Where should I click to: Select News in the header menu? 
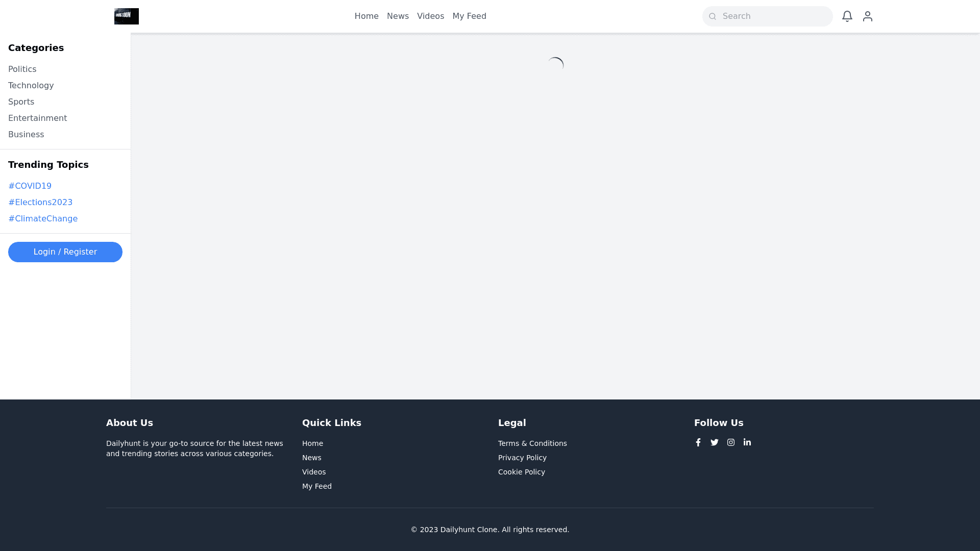398,16
